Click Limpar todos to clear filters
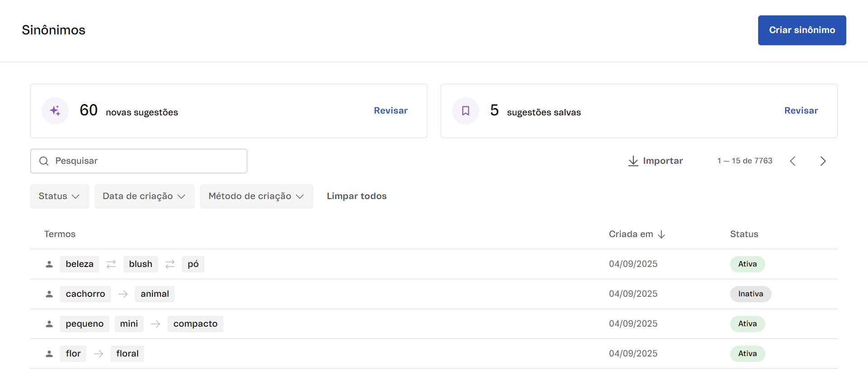868x371 pixels. tap(357, 196)
